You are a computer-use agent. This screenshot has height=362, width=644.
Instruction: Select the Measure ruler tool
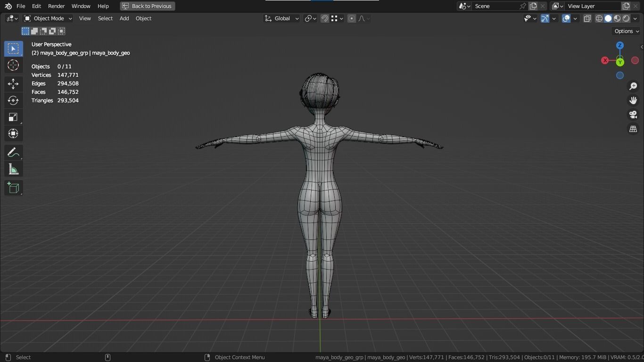[13, 169]
